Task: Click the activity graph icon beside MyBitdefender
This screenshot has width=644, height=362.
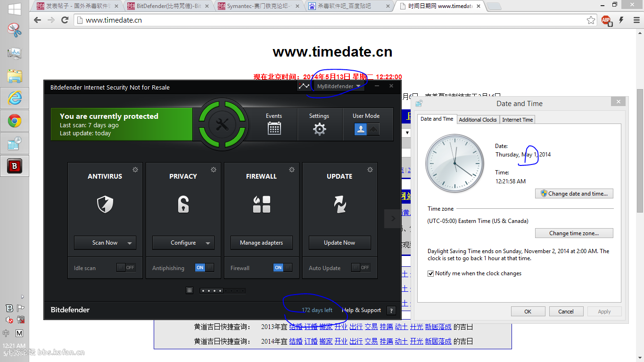Action: pyautogui.click(x=304, y=86)
